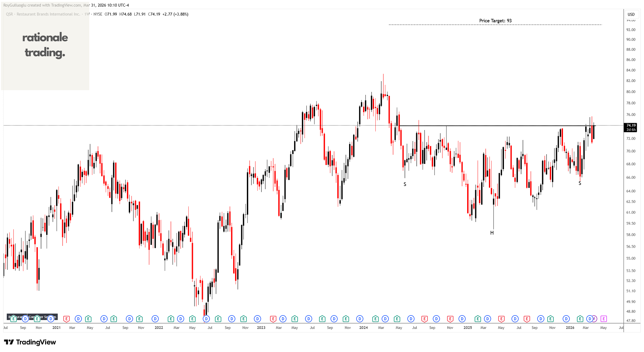Click the TradingView logo at bottom left
644x352 pixels.
(x=30, y=342)
